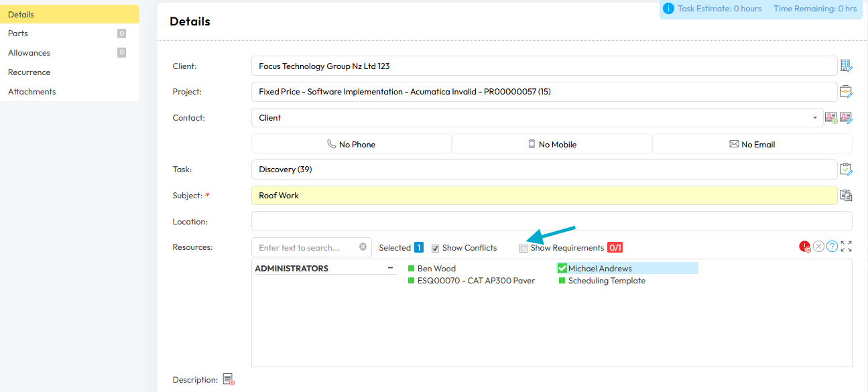Screen dimensions: 868x392
Task: Click the description editor icon
Action: (x=229, y=379)
